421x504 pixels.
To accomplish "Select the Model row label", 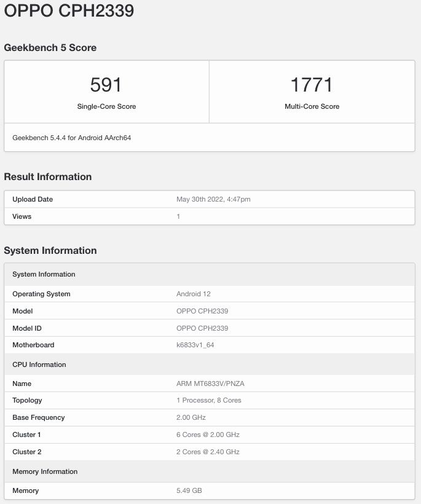I will pos(23,311).
